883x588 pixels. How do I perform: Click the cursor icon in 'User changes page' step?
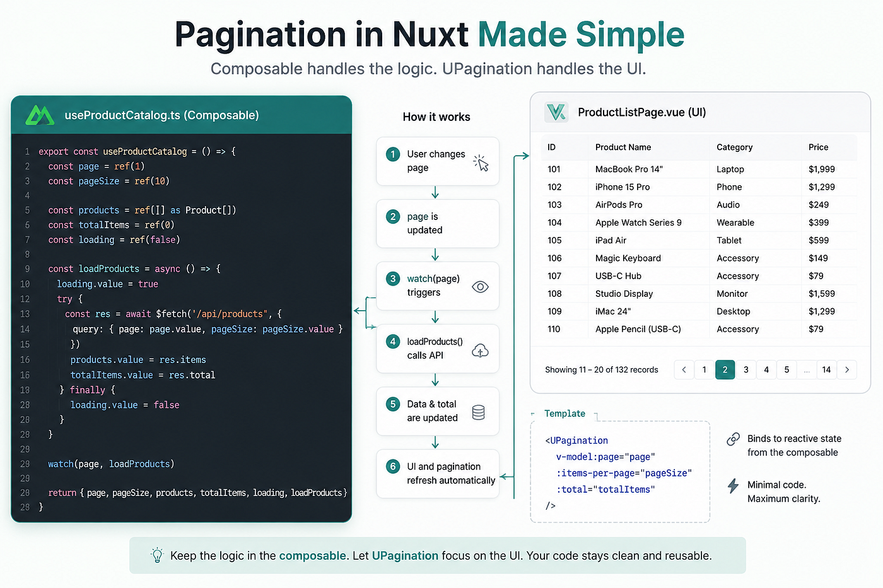pyautogui.click(x=481, y=163)
